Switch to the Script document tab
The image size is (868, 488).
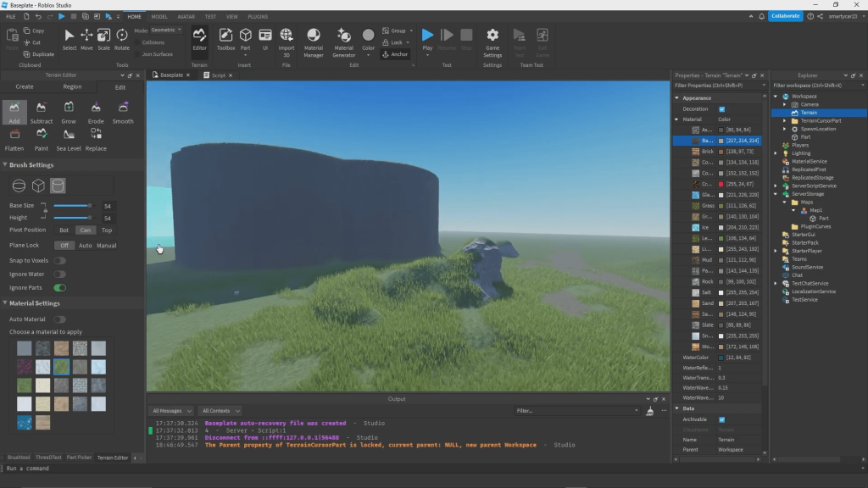coord(218,75)
